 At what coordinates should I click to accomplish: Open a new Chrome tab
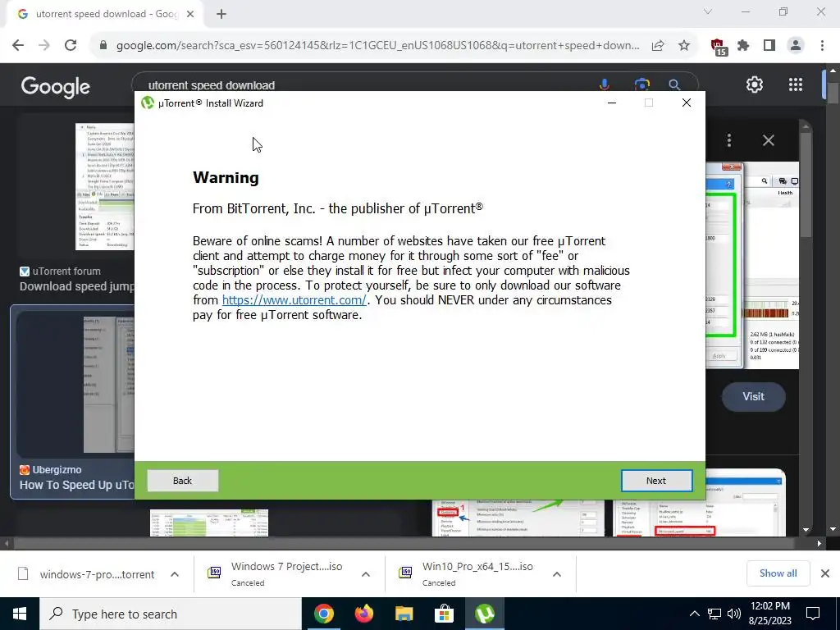(x=221, y=15)
